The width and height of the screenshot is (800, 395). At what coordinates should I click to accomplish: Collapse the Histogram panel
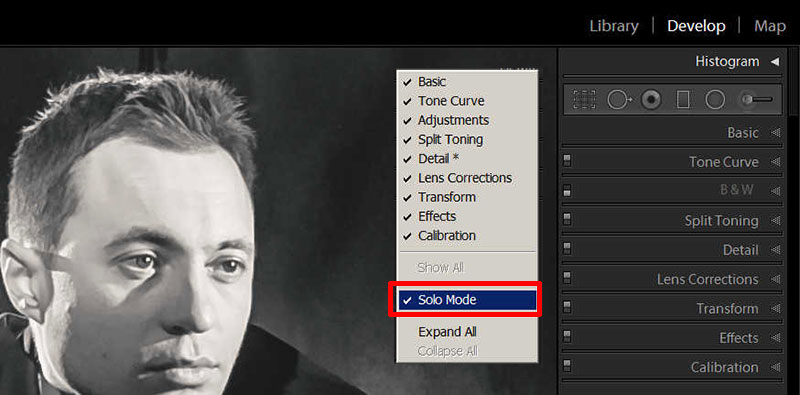(x=775, y=62)
